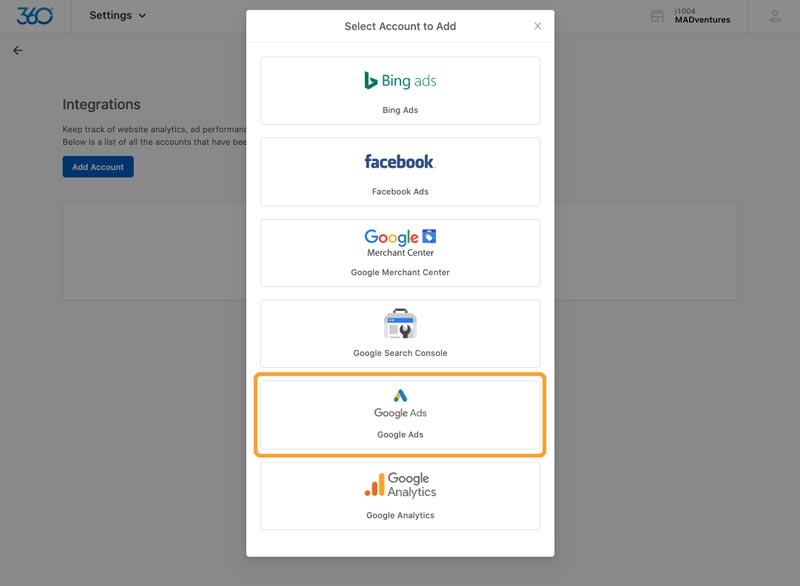Click the Google Search Console toolbox icon

click(400, 323)
